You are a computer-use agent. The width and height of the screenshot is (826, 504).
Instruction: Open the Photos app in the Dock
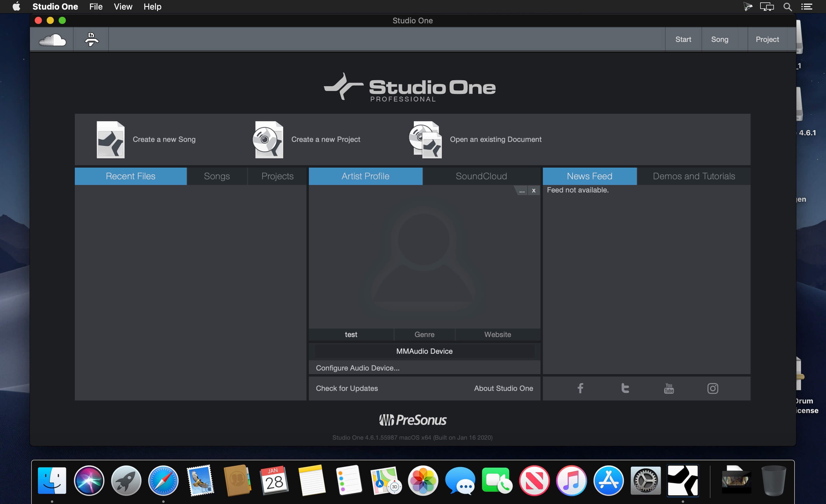pos(423,481)
